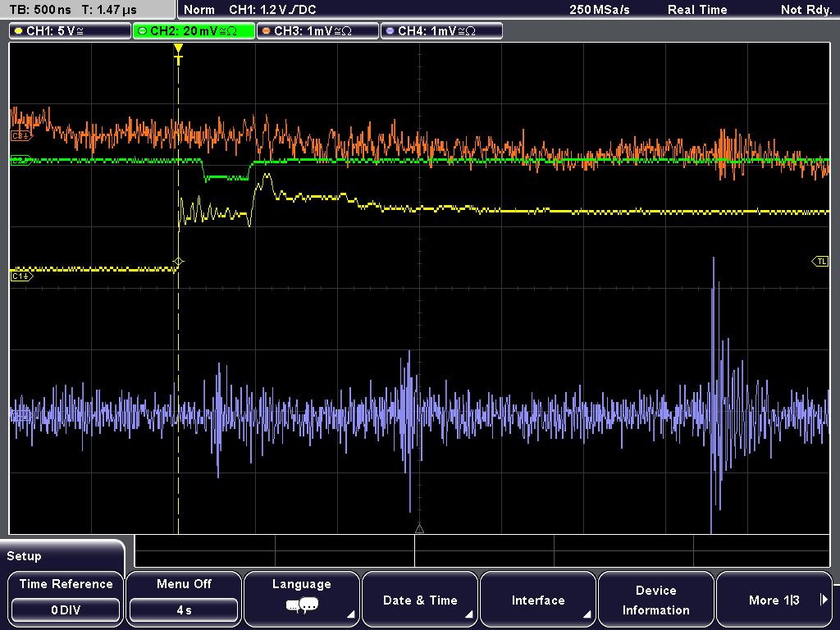Click the speech bubbles language icon
The height and width of the screenshot is (630, 840).
click(302, 606)
